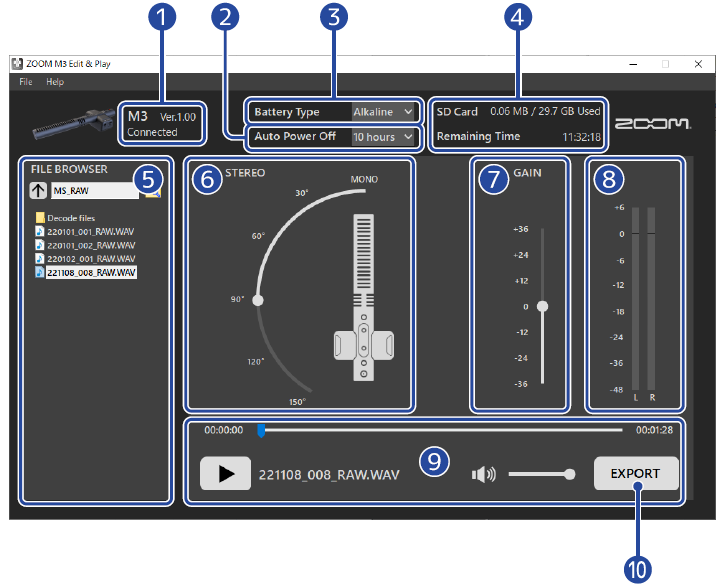Click the 30° stereo width mark

pyautogui.click(x=302, y=193)
